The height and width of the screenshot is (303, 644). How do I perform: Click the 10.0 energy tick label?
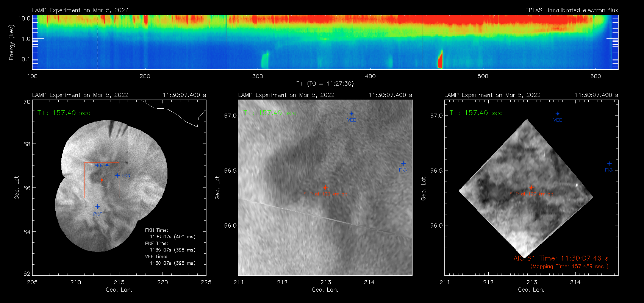pyautogui.click(x=25, y=18)
